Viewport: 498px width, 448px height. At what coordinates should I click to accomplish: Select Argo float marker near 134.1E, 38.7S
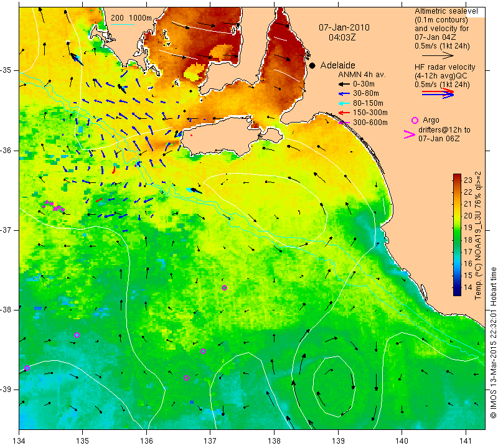tap(27, 368)
